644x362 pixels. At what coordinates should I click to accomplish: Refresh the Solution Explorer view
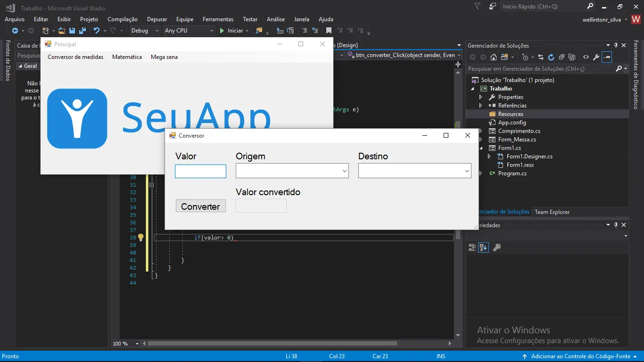[x=551, y=57]
